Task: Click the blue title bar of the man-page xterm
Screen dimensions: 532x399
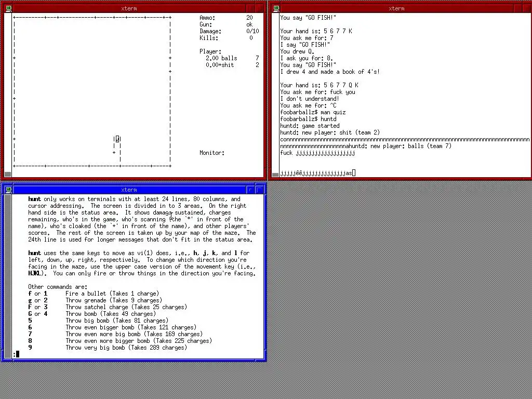Action: (x=129, y=190)
